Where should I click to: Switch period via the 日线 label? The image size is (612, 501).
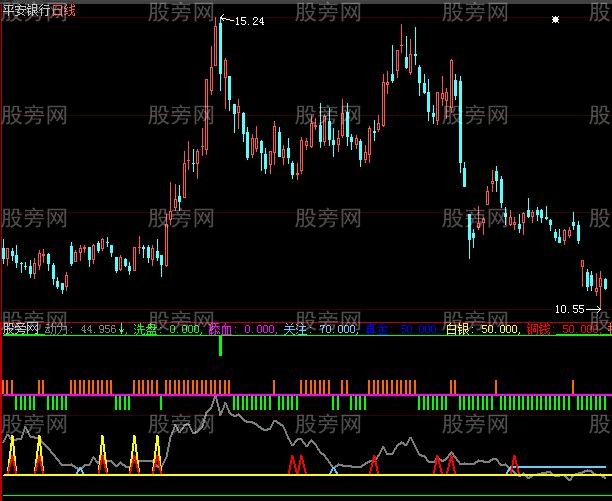(x=64, y=8)
